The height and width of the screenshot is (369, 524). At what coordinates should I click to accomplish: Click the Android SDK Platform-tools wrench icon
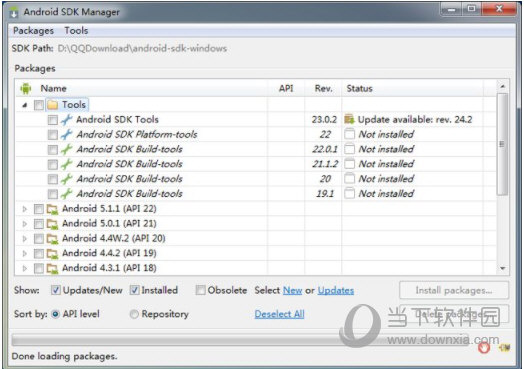pyautogui.click(x=67, y=134)
